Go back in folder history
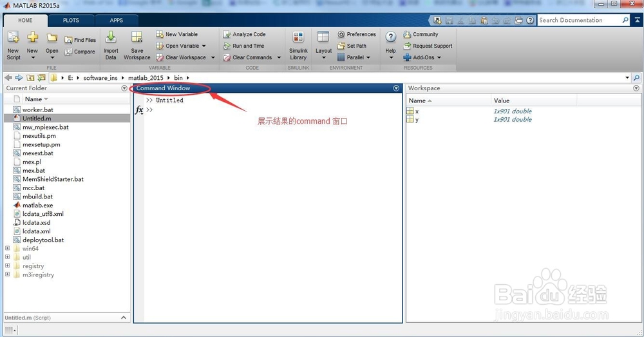This screenshot has width=644, height=337. pos(8,78)
